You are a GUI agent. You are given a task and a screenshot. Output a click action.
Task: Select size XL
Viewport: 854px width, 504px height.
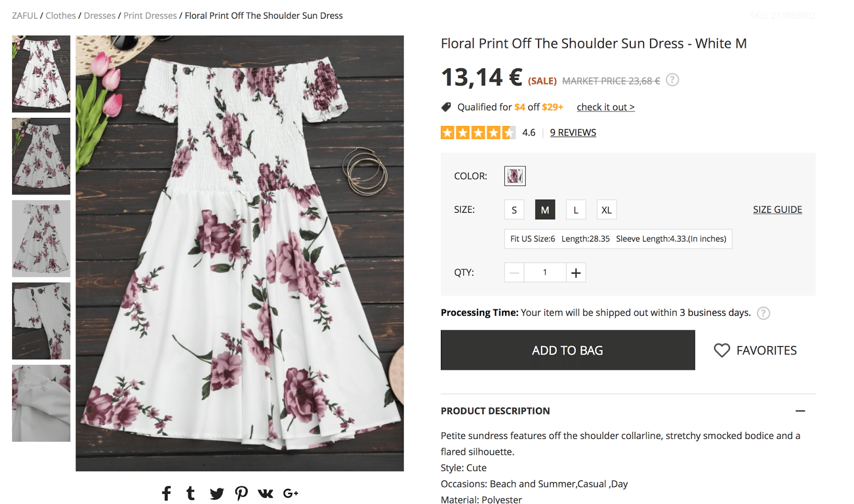click(x=606, y=210)
